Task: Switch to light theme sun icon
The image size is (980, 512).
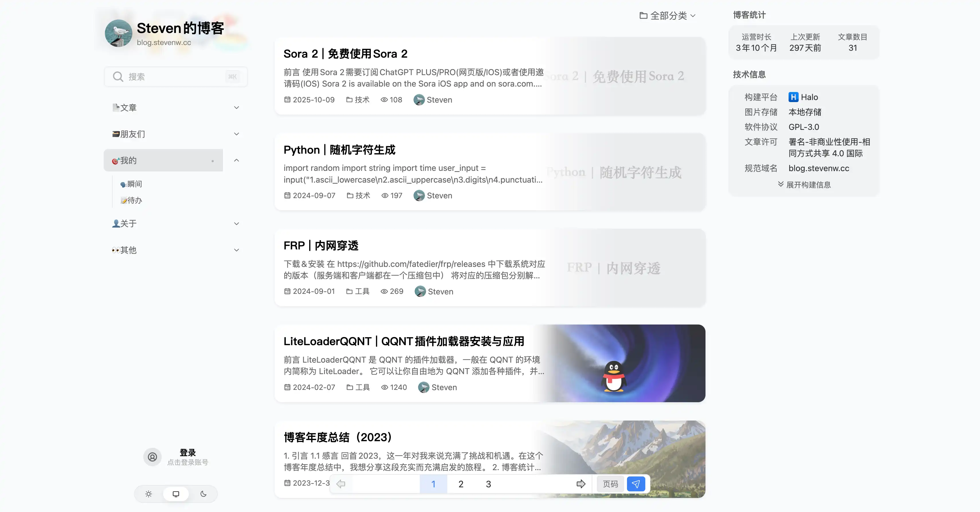Action: coord(148,494)
